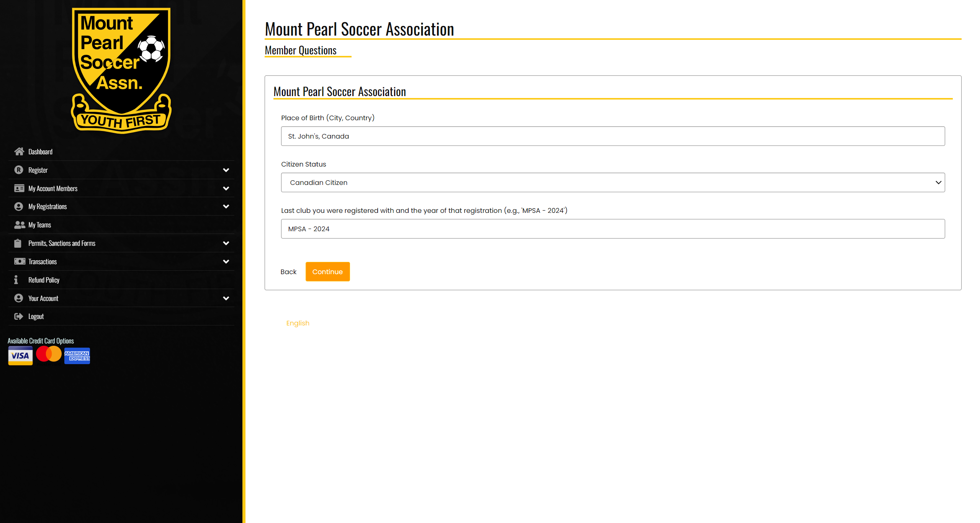This screenshot has height=523, width=980.
Task: Click the My Registrations menu label
Action: [47, 207]
